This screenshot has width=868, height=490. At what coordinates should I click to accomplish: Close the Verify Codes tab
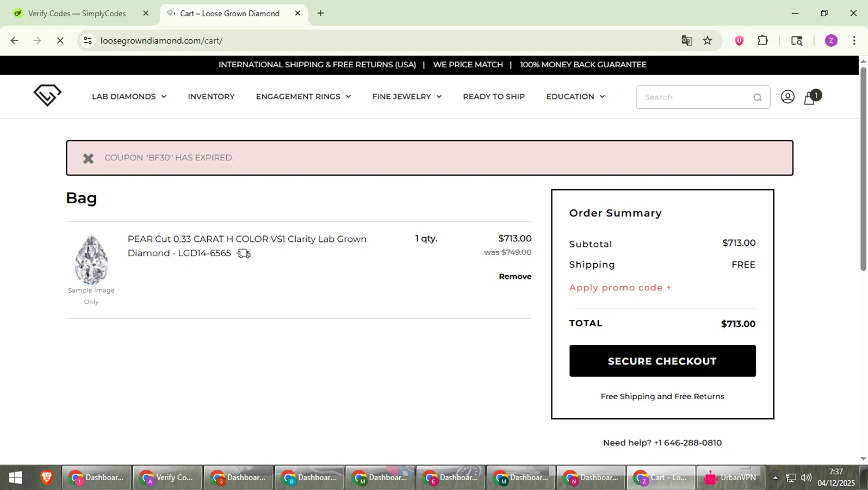pos(146,13)
